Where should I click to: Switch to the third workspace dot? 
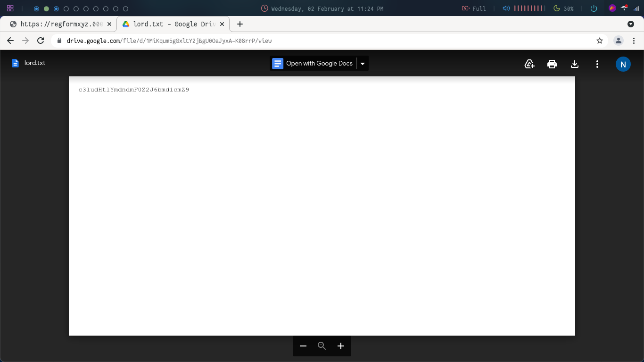click(x=56, y=8)
